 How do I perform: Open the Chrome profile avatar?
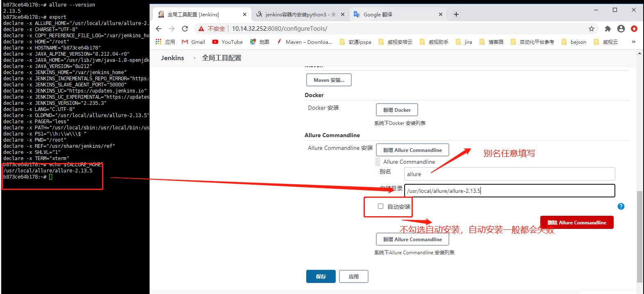621,29
